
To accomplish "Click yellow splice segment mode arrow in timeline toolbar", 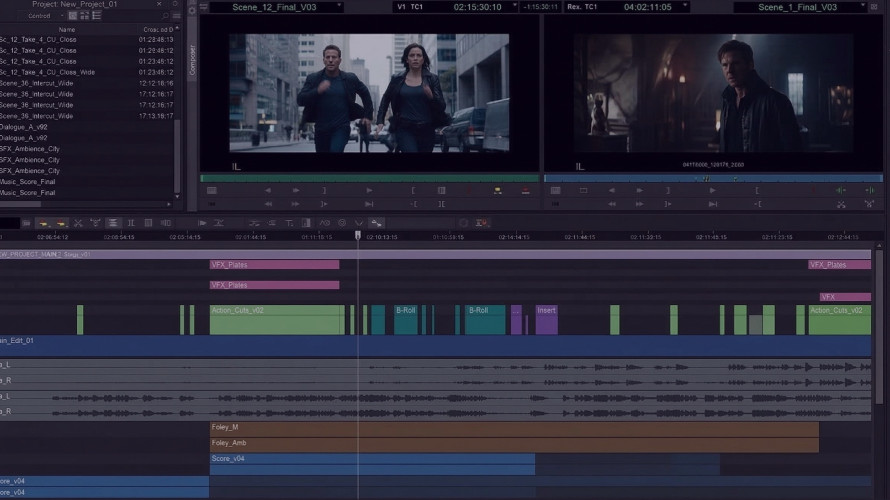I will 43,223.
